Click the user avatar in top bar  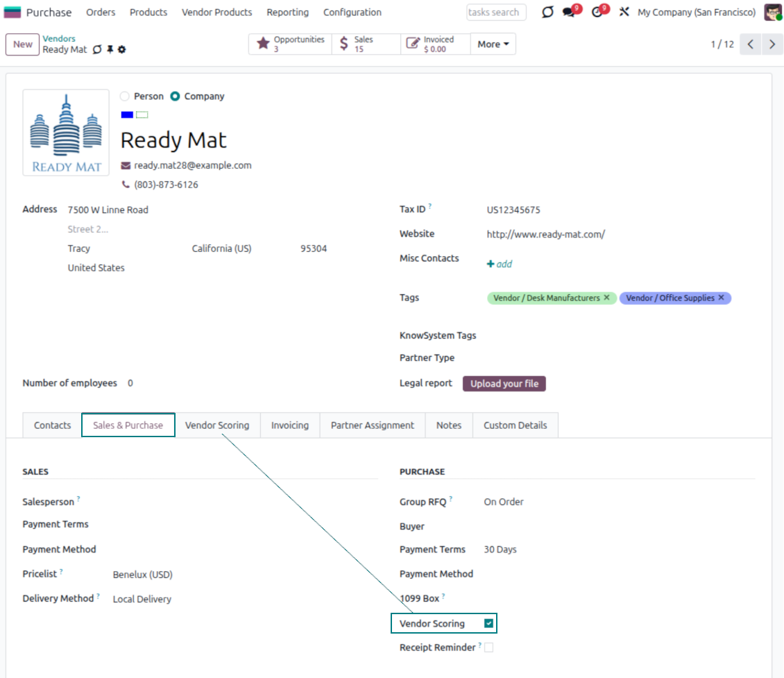(772, 12)
